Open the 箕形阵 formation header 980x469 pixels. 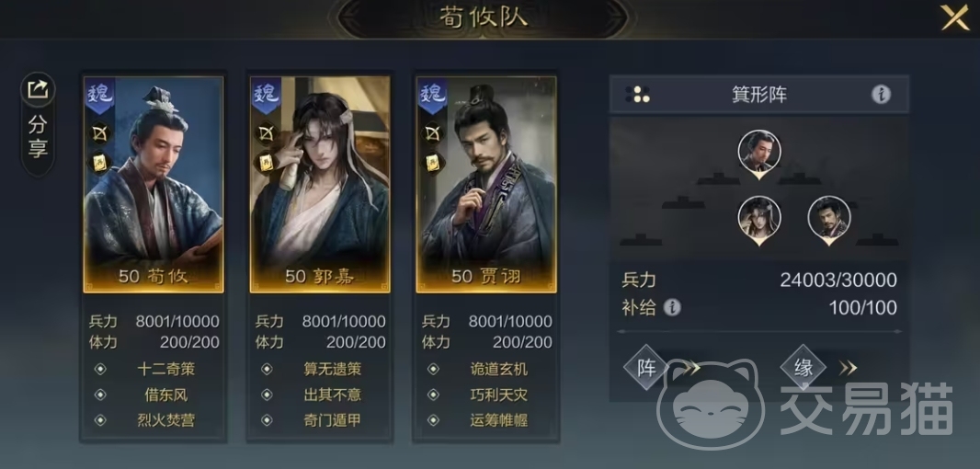click(758, 95)
